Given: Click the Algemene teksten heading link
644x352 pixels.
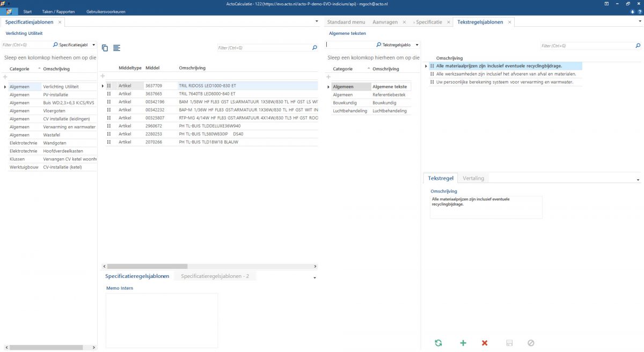Looking at the screenshot, I should pos(347,33).
